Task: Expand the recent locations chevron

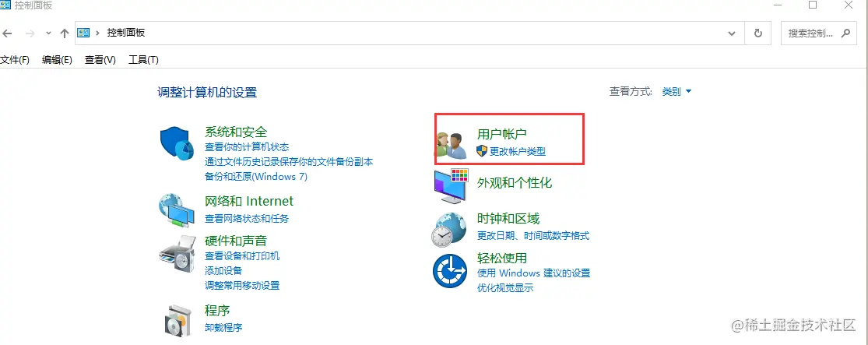Action: 48,33
